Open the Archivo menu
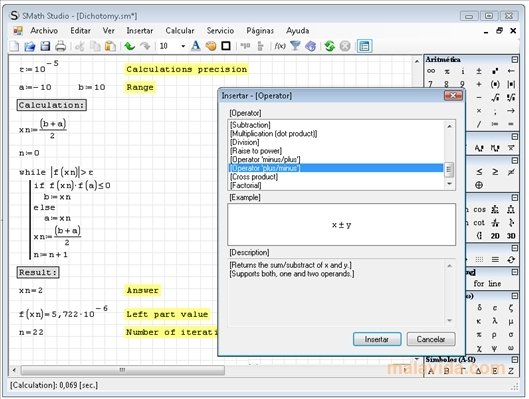This screenshot has height=399, width=529. (x=44, y=30)
